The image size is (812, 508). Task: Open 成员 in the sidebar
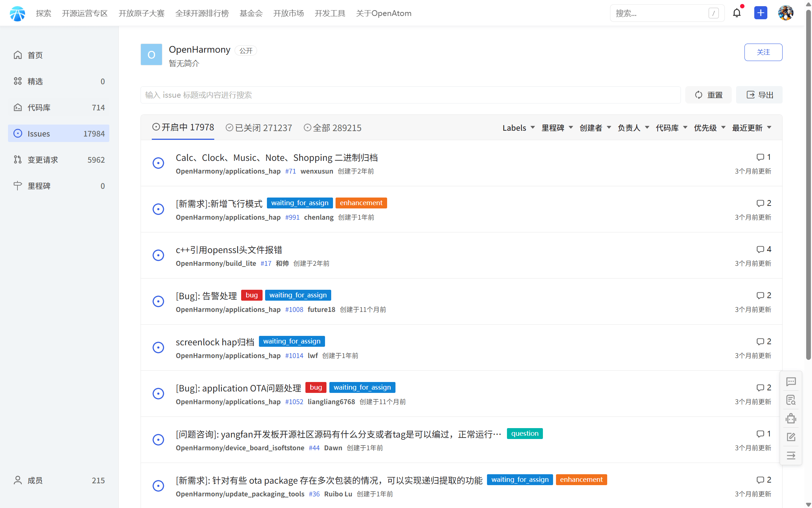58,480
